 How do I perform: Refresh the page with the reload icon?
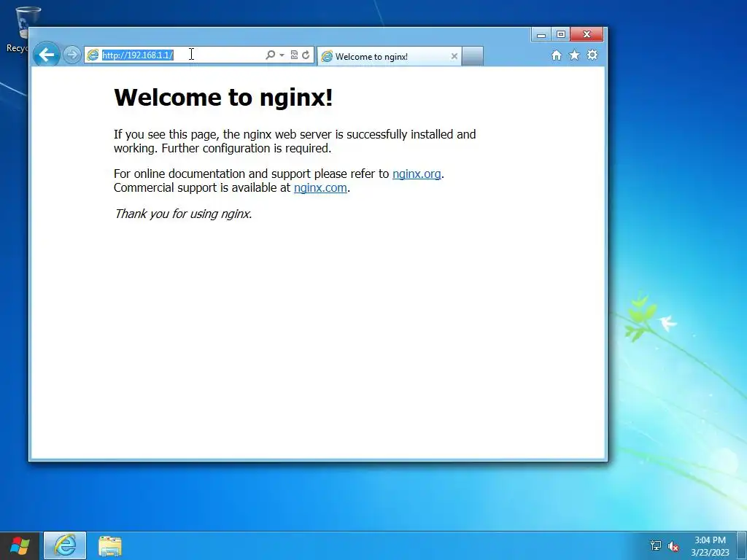click(x=306, y=55)
